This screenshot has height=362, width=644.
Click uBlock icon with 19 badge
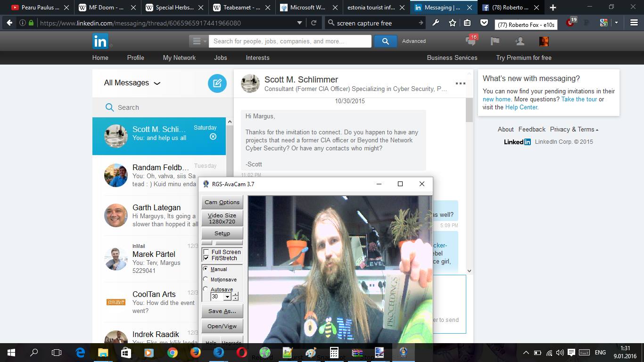click(571, 22)
